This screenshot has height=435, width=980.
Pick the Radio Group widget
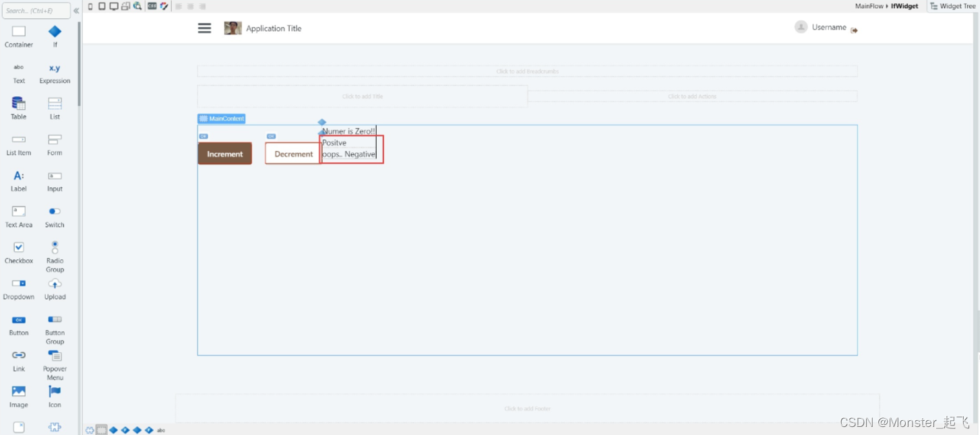(x=55, y=257)
